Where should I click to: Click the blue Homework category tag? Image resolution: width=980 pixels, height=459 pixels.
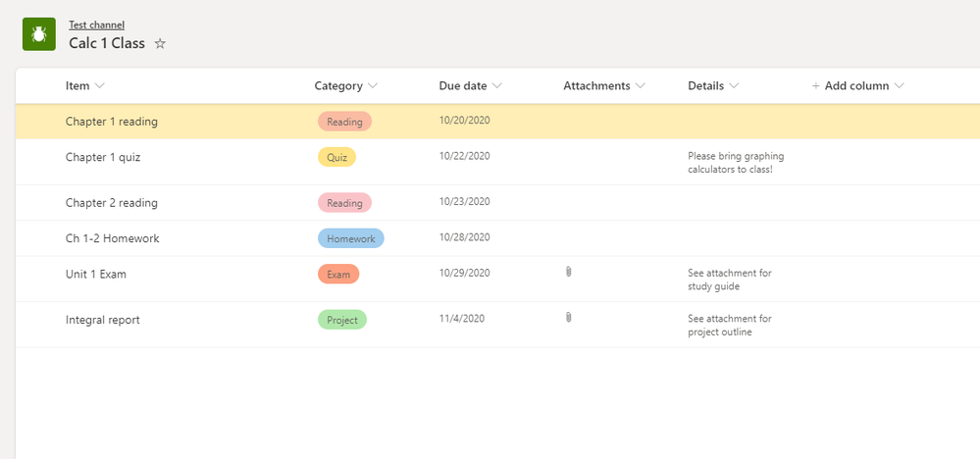coord(350,238)
